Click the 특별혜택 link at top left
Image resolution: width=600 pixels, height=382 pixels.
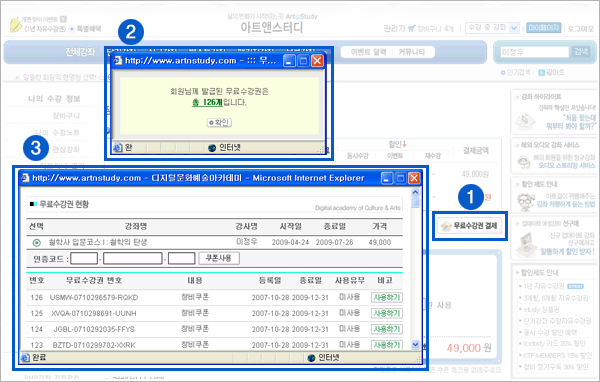(89, 29)
